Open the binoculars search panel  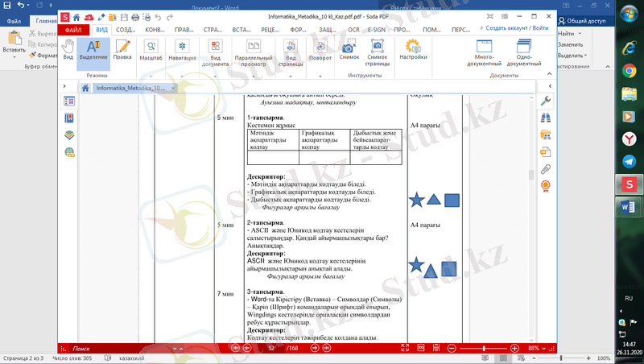pos(546,118)
